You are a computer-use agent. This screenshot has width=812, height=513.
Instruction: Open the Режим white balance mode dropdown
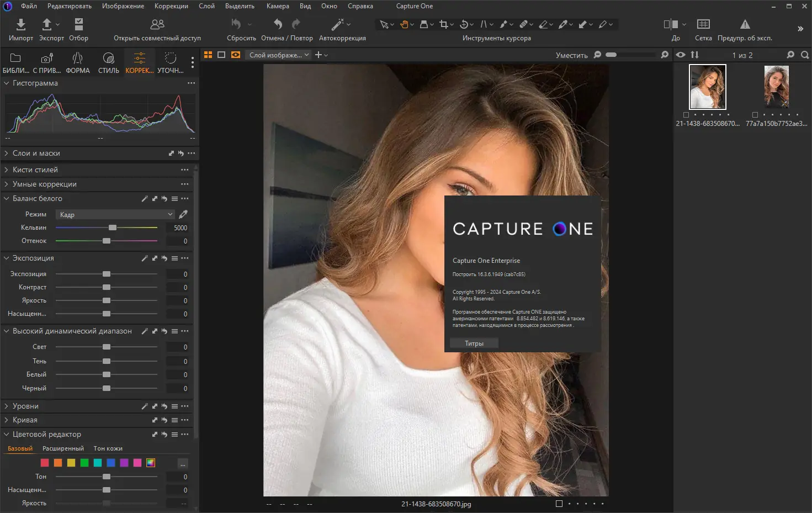pyautogui.click(x=116, y=214)
